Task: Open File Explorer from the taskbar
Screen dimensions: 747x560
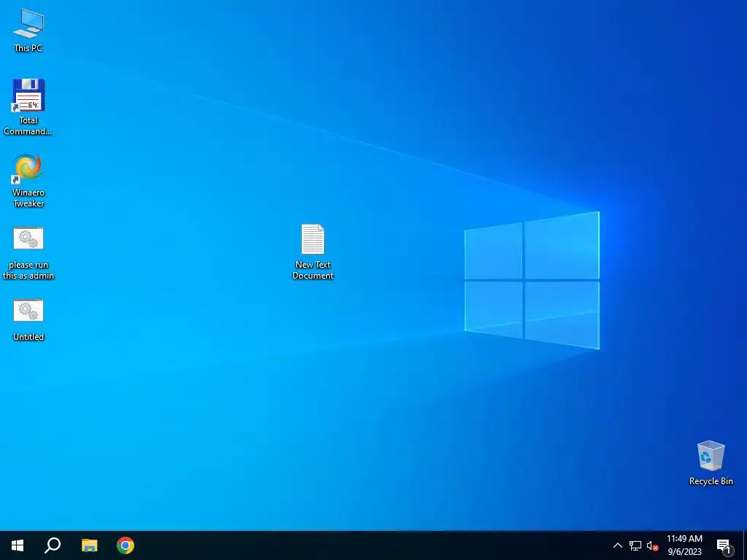Action: point(89,545)
